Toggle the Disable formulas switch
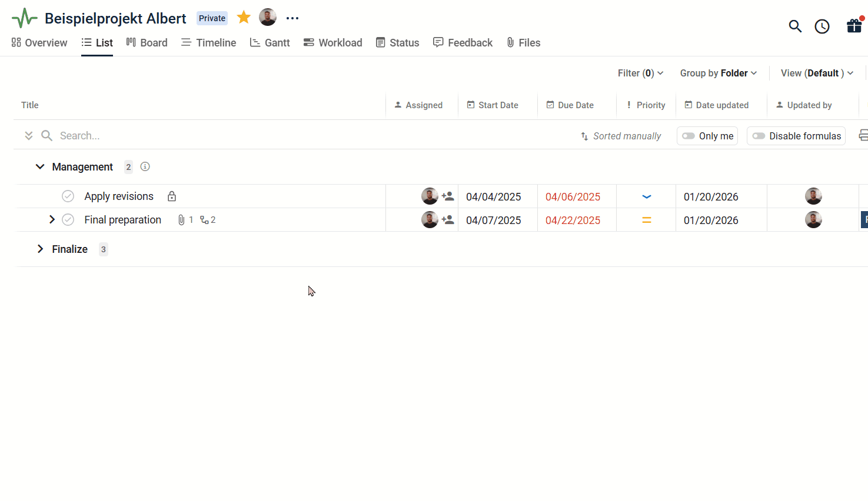 [759, 136]
